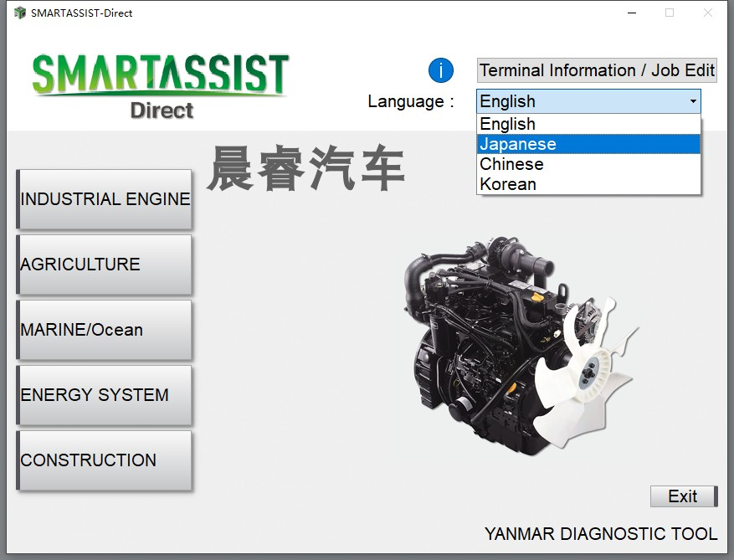Click the Yanmar engine image
734x560 pixels.
521,347
